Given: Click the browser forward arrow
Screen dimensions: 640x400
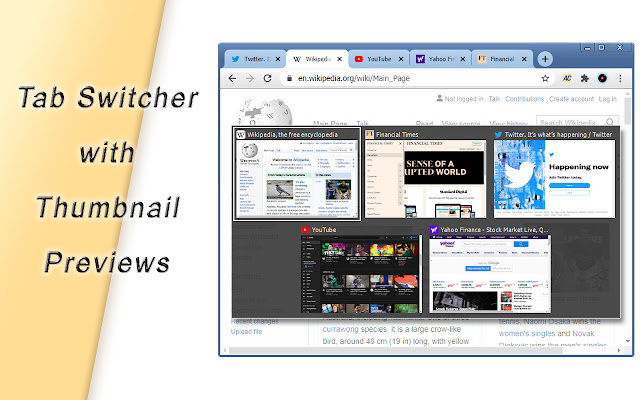Looking at the screenshot, I should pyautogui.click(x=250, y=78).
